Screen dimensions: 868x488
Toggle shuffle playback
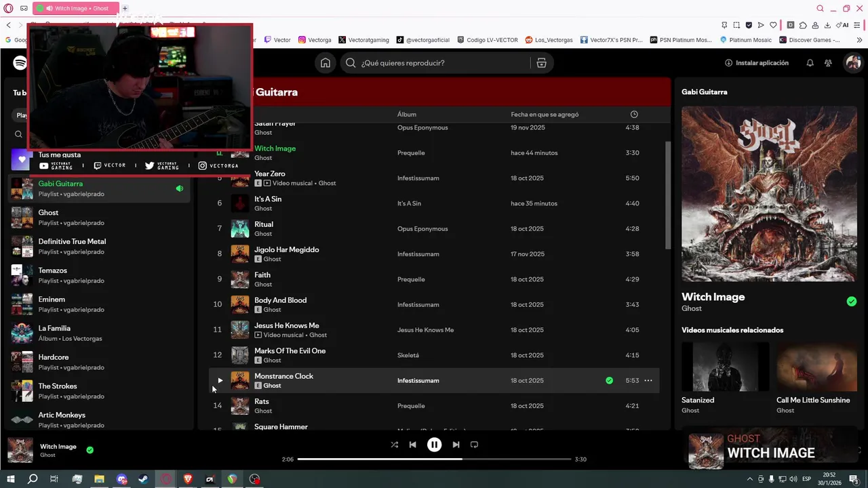pyautogui.click(x=395, y=445)
